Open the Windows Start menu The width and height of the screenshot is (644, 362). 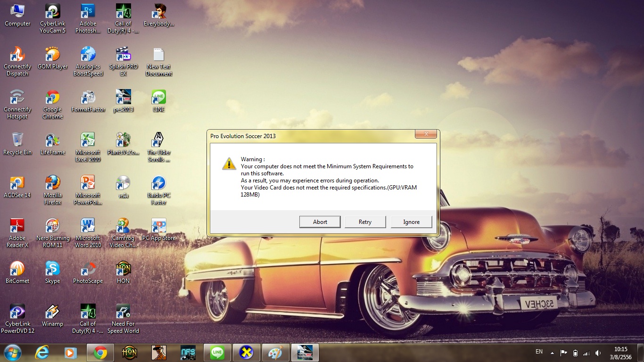[x=12, y=352]
